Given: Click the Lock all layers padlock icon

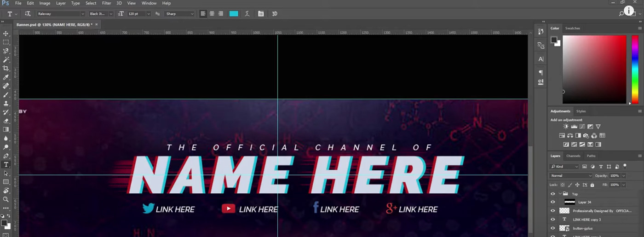Looking at the screenshot, I should point(592,185).
